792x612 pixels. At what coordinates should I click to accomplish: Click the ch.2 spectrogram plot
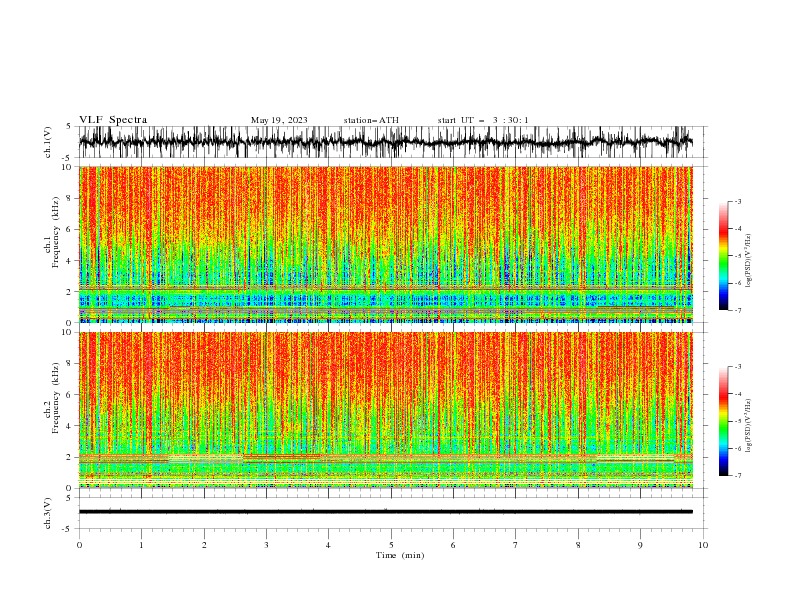(385, 410)
